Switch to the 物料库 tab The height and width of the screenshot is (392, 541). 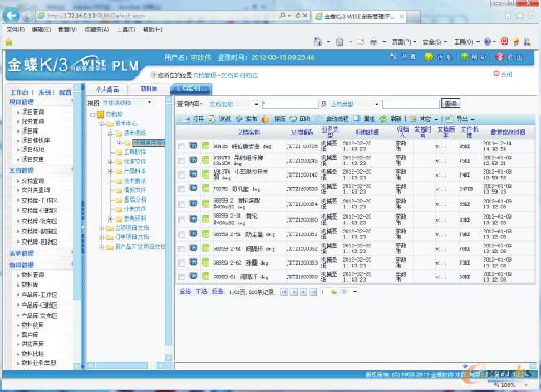[149, 89]
